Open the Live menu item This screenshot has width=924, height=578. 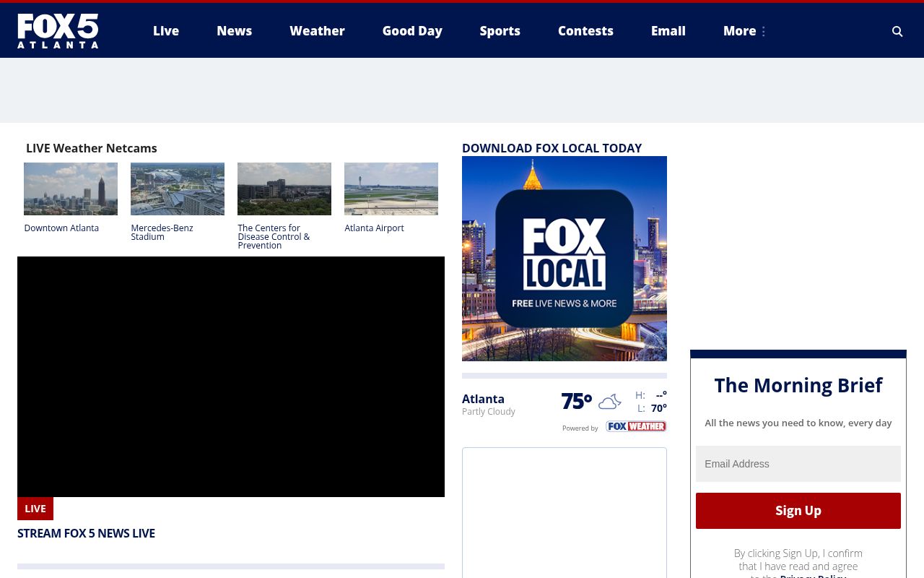[x=166, y=31]
